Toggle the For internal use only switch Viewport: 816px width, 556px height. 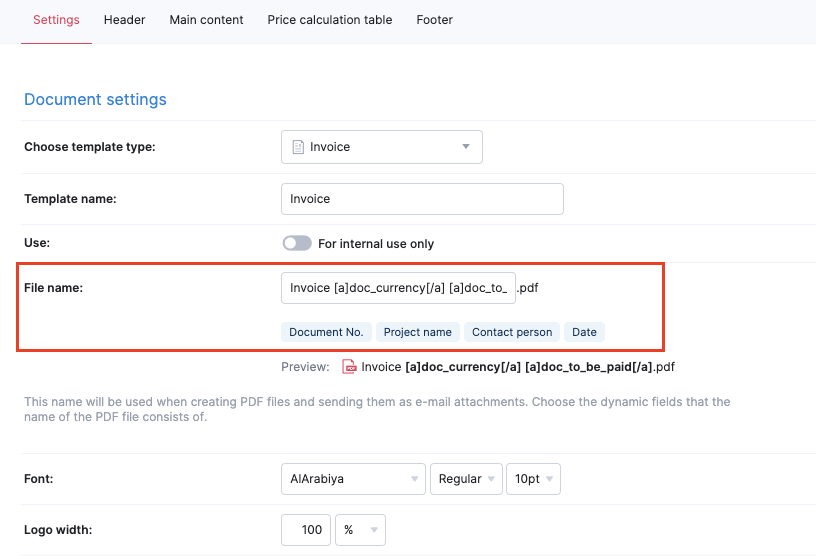point(297,243)
